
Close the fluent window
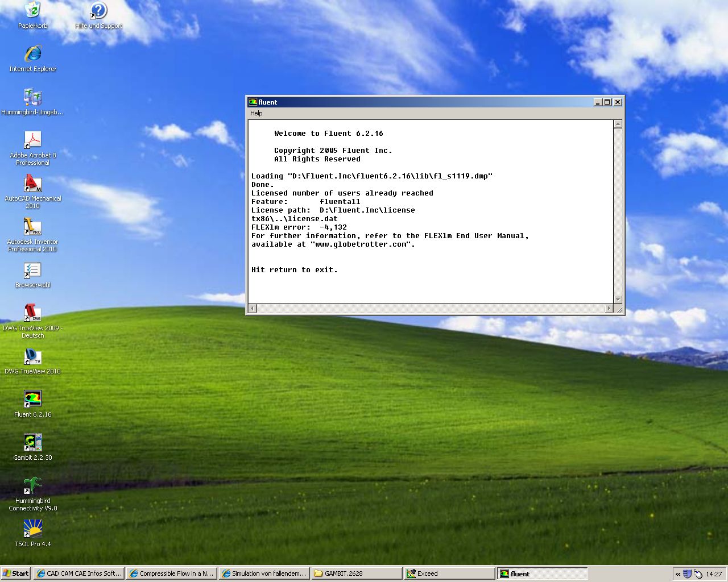coord(618,102)
